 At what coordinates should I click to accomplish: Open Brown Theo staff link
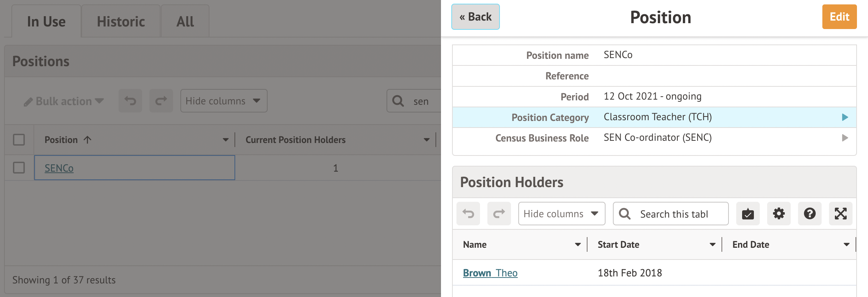[490, 273]
